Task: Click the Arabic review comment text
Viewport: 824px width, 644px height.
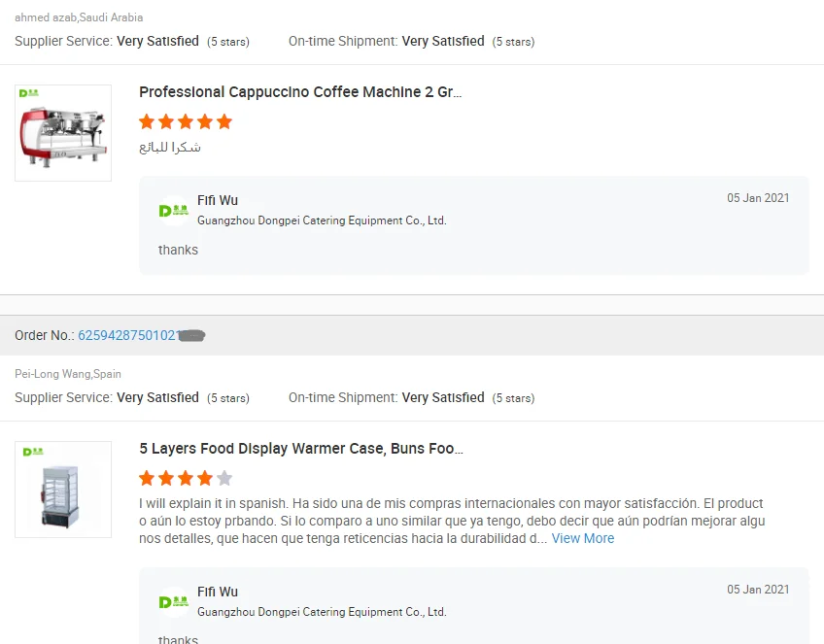Action: point(170,147)
